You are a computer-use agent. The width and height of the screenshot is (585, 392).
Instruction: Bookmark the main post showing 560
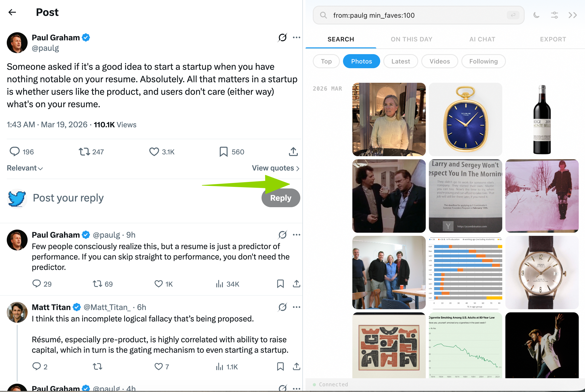(x=224, y=152)
